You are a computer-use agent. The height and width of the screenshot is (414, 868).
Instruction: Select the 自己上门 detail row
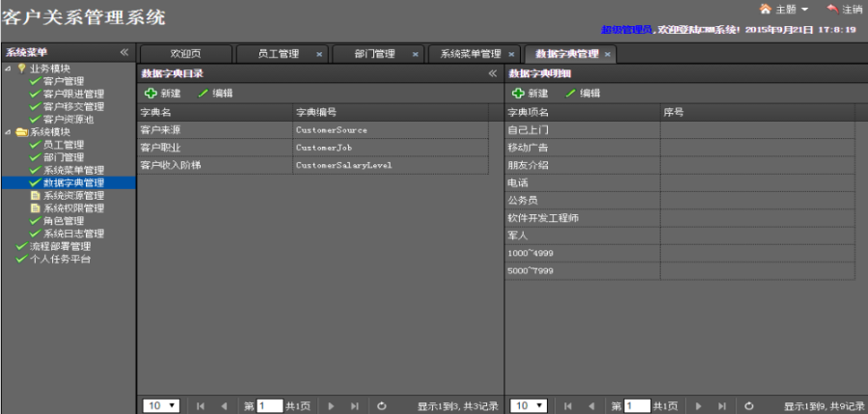point(680,130)
